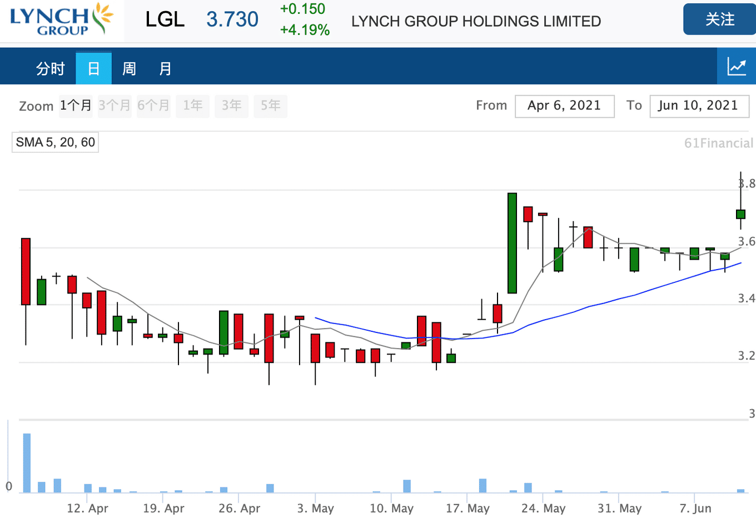The image size is (756, 532).
Task: Click the first large red candlestick
Action: 26,271
